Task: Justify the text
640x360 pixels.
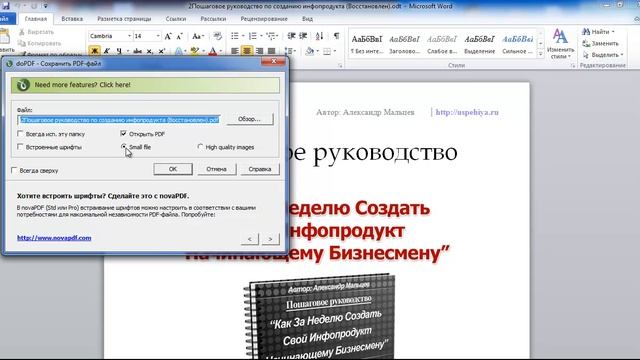Action: coord(271,51)
